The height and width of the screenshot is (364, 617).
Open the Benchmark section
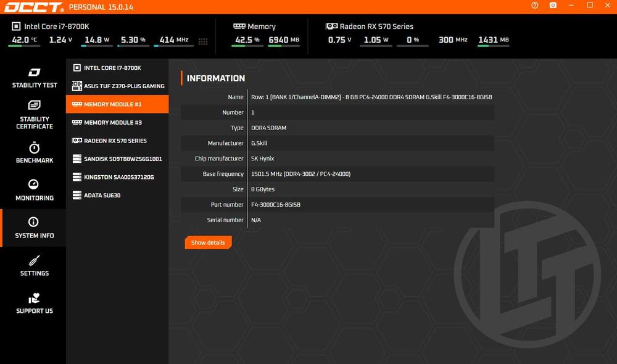[x=34, y=152]
